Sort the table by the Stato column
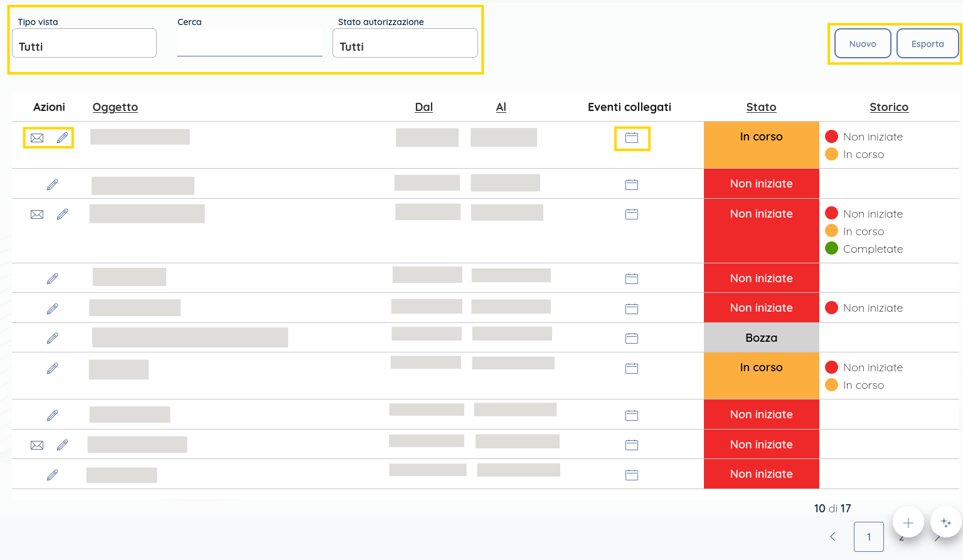 pyautogui.click(x=761, y=107)
